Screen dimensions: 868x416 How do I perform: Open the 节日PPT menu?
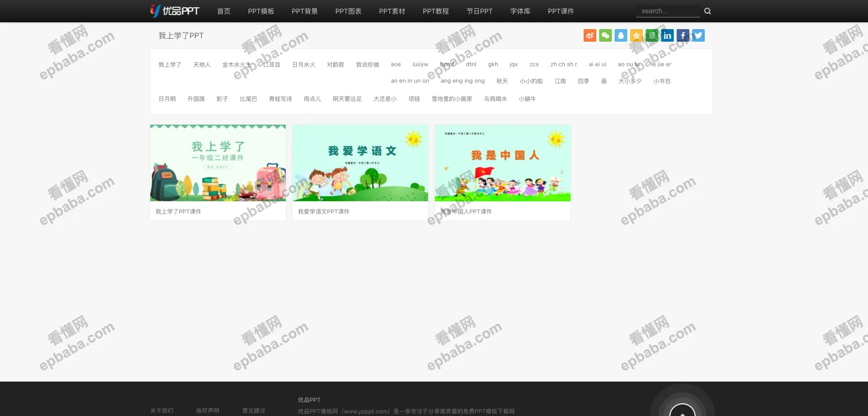click(x=480, y=11)
